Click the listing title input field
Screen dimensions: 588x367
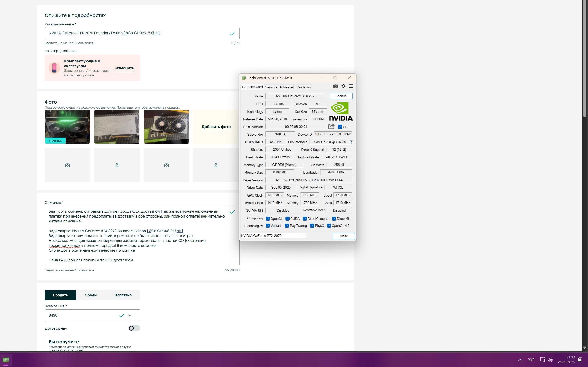tap(142, 33)
